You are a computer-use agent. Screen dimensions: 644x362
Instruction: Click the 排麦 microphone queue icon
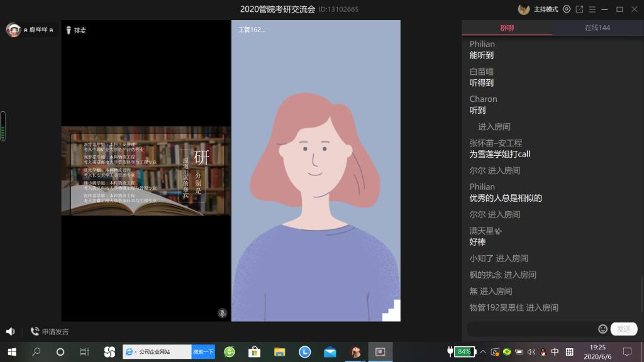69,30
